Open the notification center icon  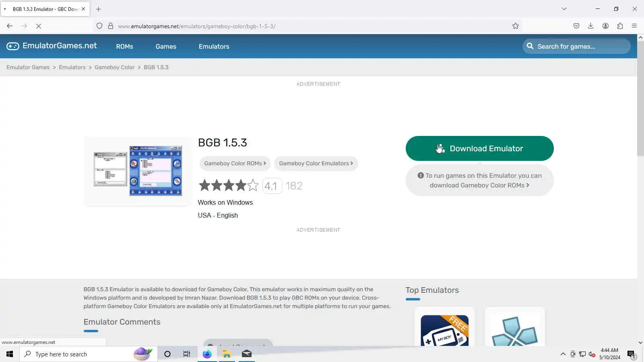631,354
